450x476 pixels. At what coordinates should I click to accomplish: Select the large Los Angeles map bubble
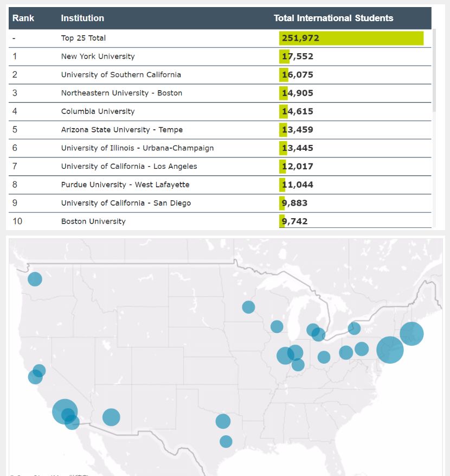65,411
